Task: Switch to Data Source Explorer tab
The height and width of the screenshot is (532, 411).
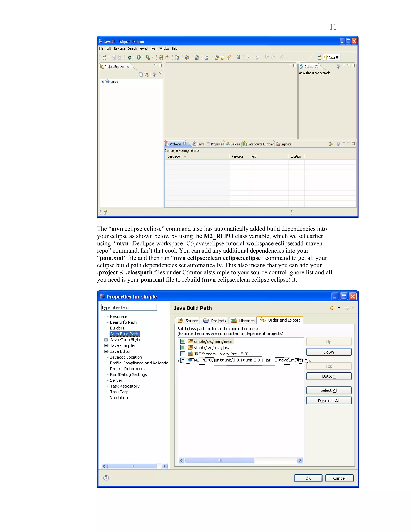Action: point(258,144)
